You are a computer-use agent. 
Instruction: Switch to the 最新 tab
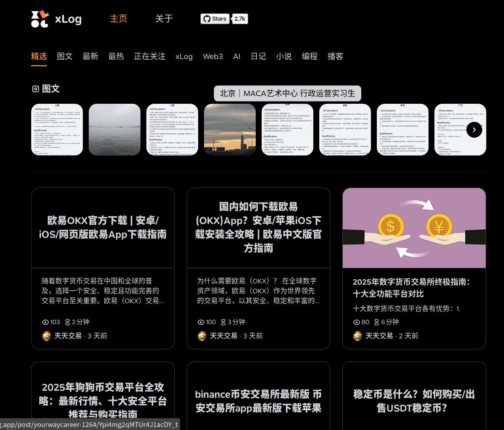point(90,56)
